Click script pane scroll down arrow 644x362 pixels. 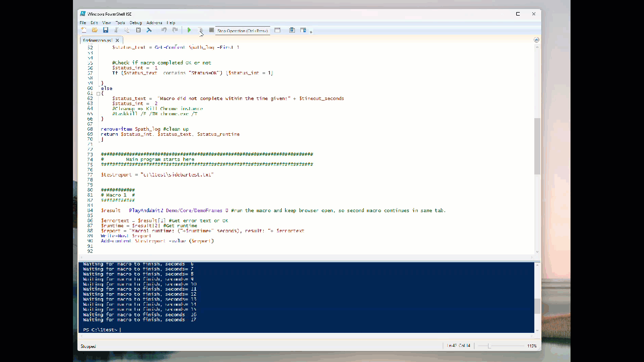point(537,252)
